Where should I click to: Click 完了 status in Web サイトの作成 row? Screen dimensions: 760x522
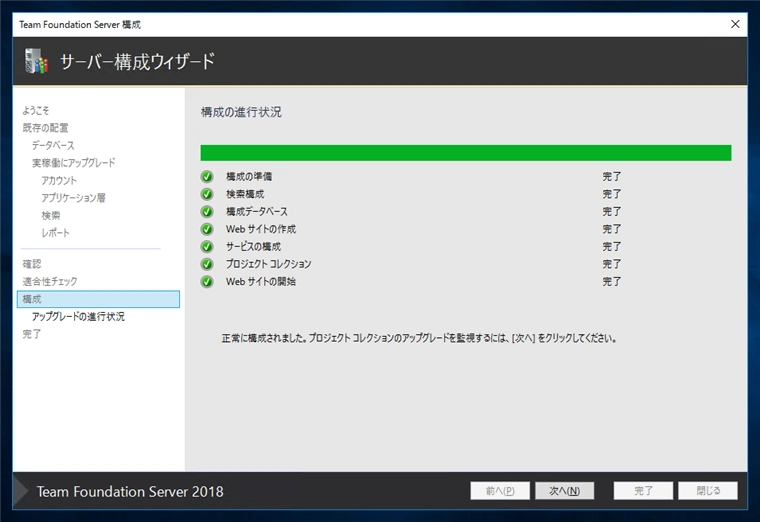click(x=612, y=229)
